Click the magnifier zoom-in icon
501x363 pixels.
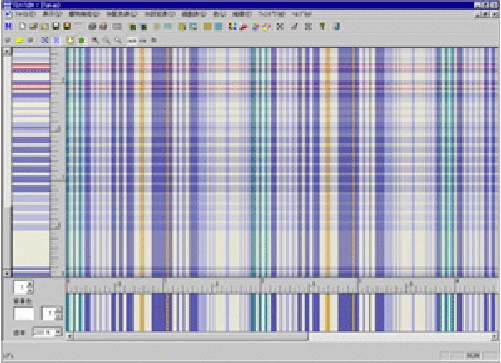(95, 40)
